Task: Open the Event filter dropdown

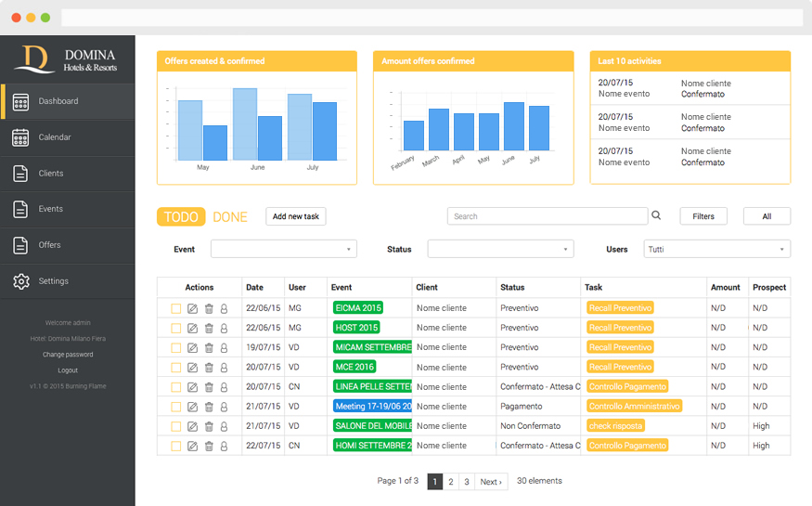Action: tap(284, 249)
